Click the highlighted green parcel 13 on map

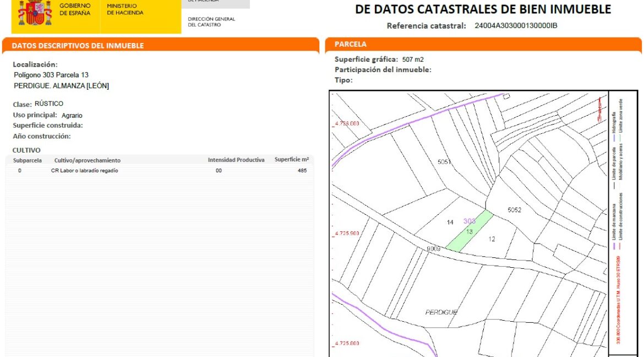[x=470, y=231]
